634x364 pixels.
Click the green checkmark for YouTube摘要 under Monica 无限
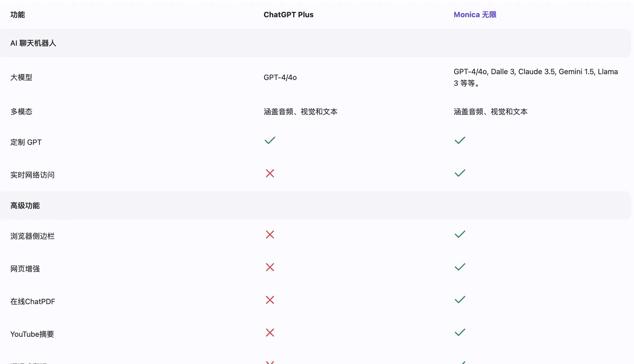click(x=460, y=332)
